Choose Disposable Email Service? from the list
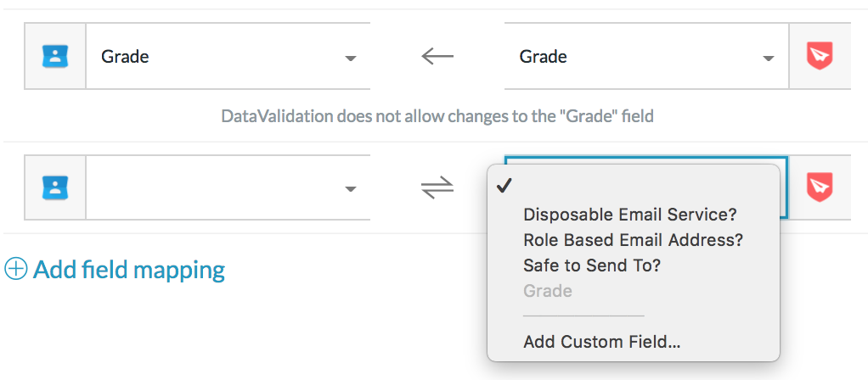The image size is (868, 380). (630, 215)
